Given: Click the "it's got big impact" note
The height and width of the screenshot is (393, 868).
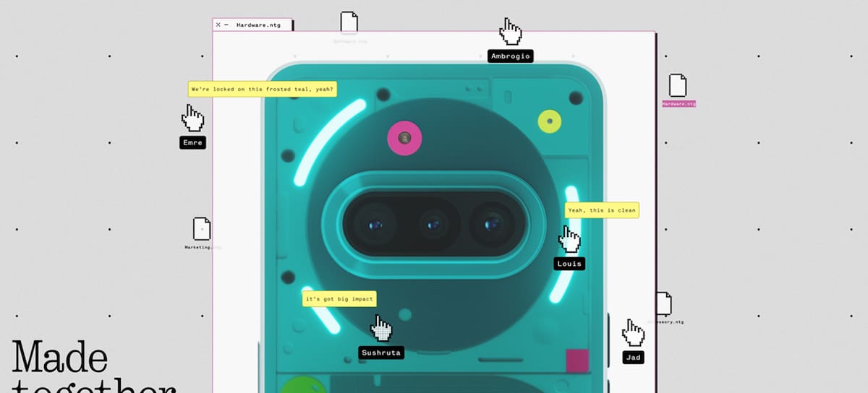Looking at the screenshot, I should pos(339,299).
